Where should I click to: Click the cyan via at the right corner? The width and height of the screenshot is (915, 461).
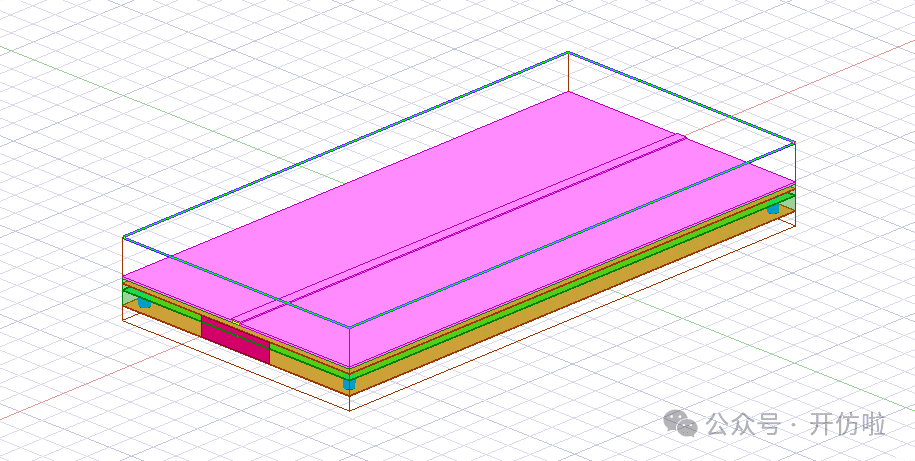(x=773, y=209)
